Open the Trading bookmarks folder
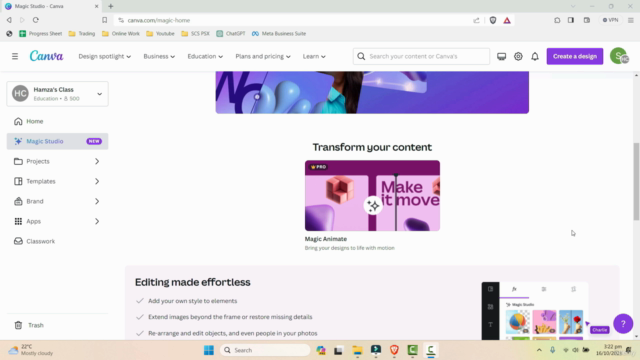 82,33
